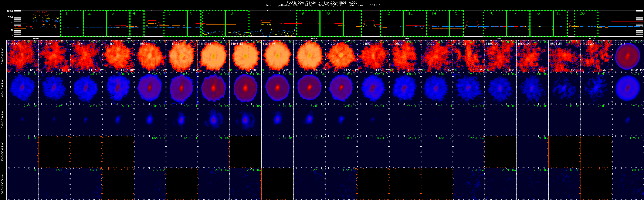Image resolution: width=644 pixels, height=200 pixels.
Task: Open the 50-100 keV image labeled 2.68E+03
Action: pyautogui.click(x=214, y=184)
